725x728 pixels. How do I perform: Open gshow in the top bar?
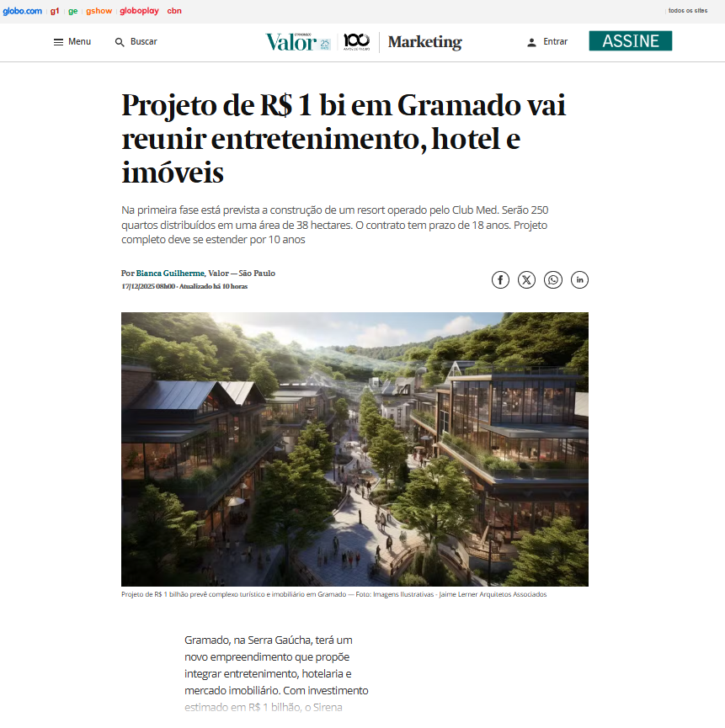click(99, 11)
